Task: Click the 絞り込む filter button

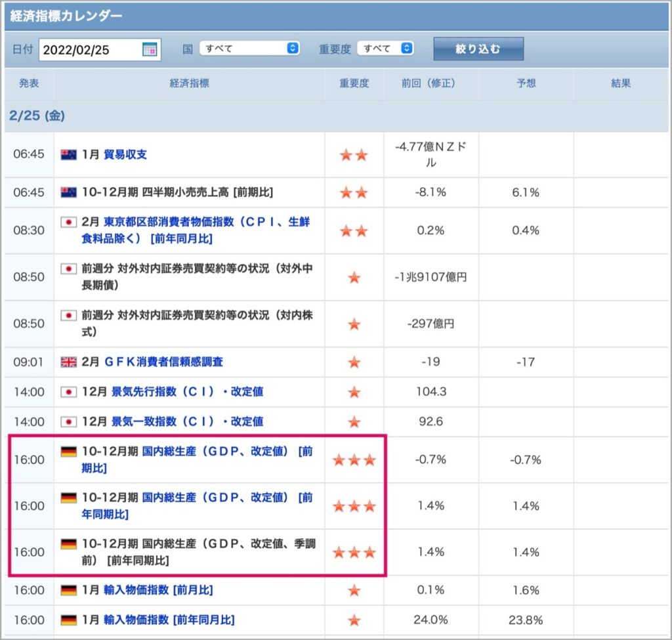Action: (478, 49)
